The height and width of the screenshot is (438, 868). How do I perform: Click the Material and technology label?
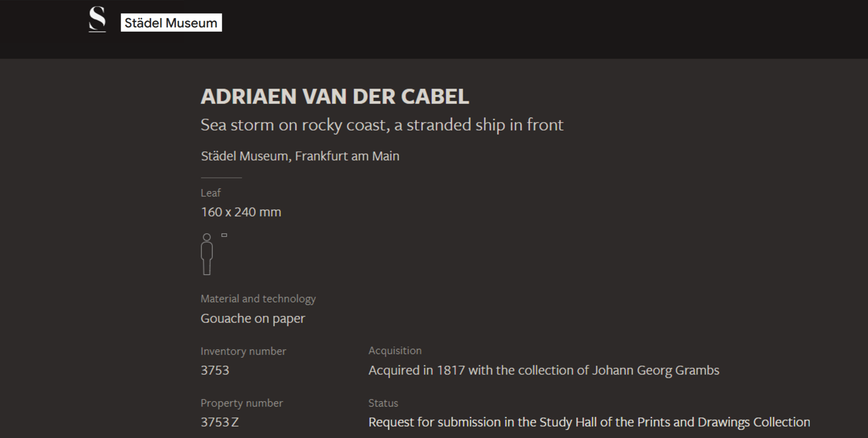click(258, 299)
